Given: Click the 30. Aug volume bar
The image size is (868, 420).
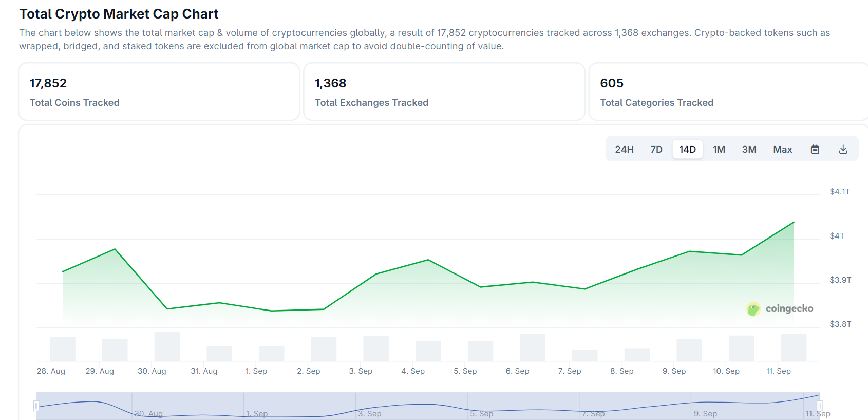Looking at the screenshot, I should pyautogui.click(x=167, y=346).
